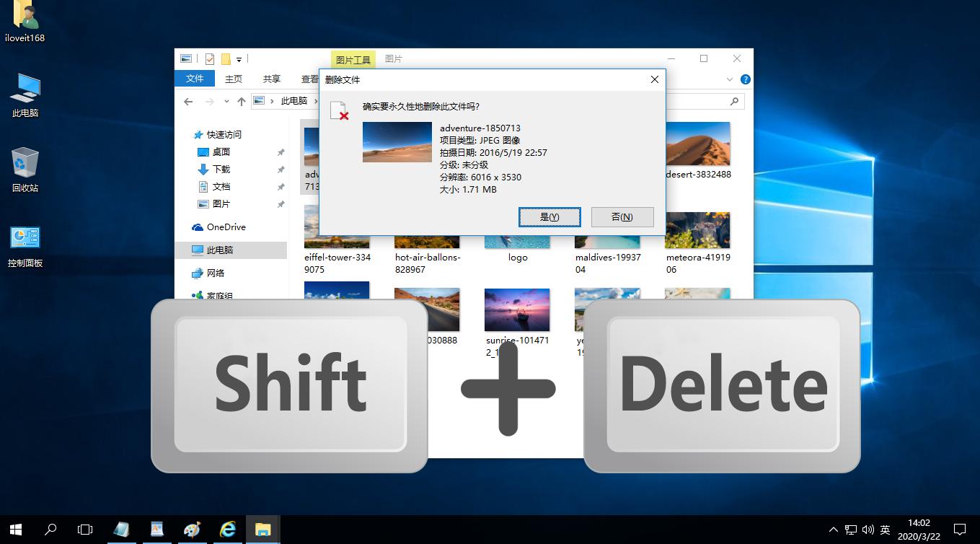Toggle the pin next to 桌面 shortcut

click(x=281, y=152)
